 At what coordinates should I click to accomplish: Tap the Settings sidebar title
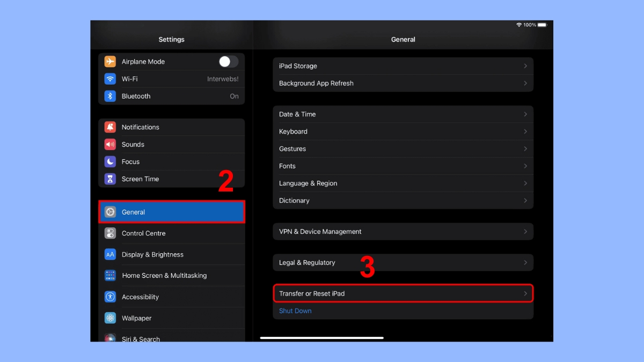click(172, 40)
